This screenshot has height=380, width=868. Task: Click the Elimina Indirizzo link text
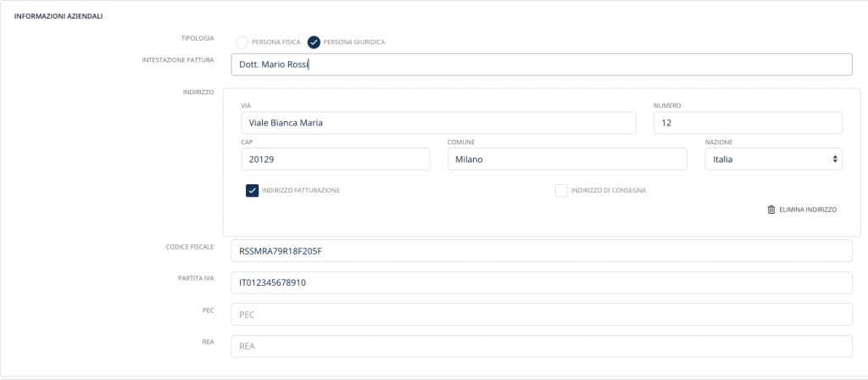[808, 210]
